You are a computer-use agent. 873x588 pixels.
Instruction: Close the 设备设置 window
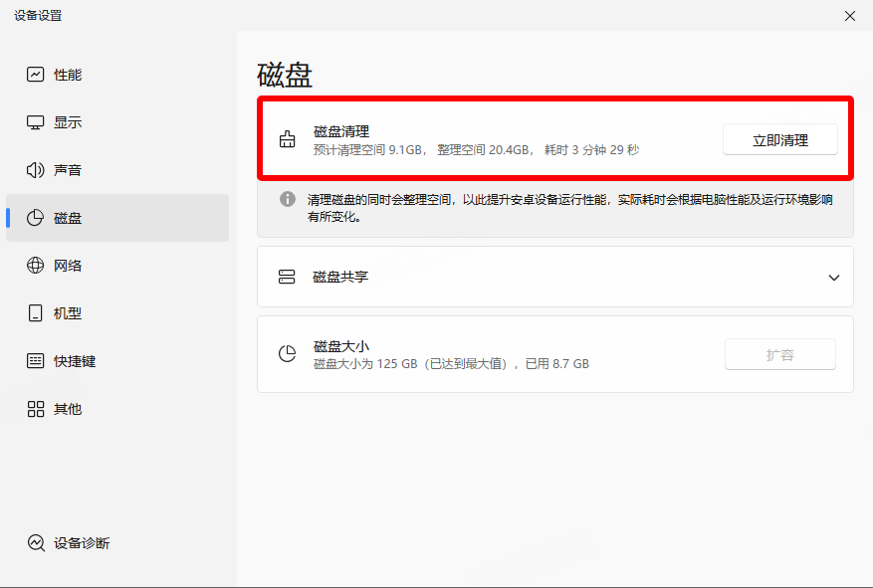click(849, 16)
